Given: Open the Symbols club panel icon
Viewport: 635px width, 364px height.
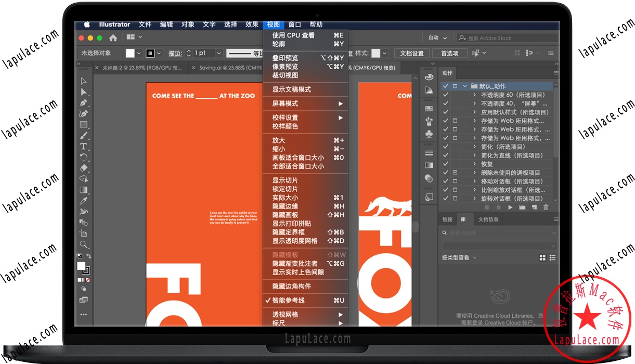Looking at the screenshot, I should (x=429, y=134).
